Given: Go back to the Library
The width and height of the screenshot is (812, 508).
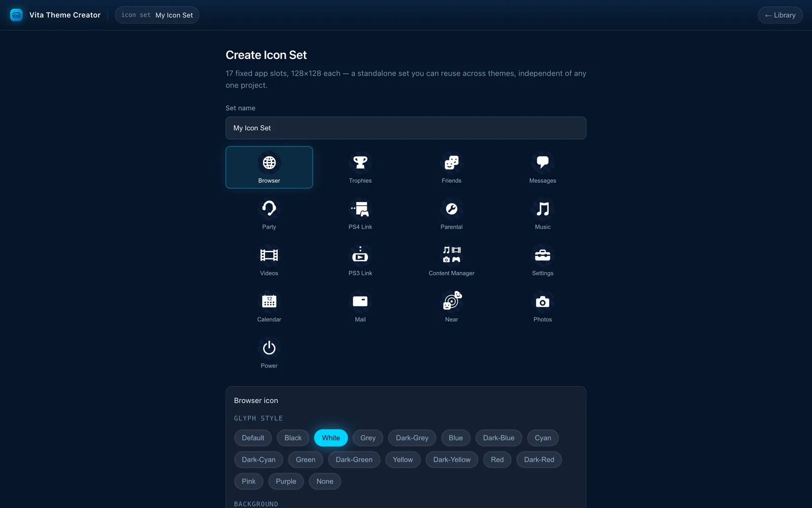Looking at the screenshot, I should (780, 15).
